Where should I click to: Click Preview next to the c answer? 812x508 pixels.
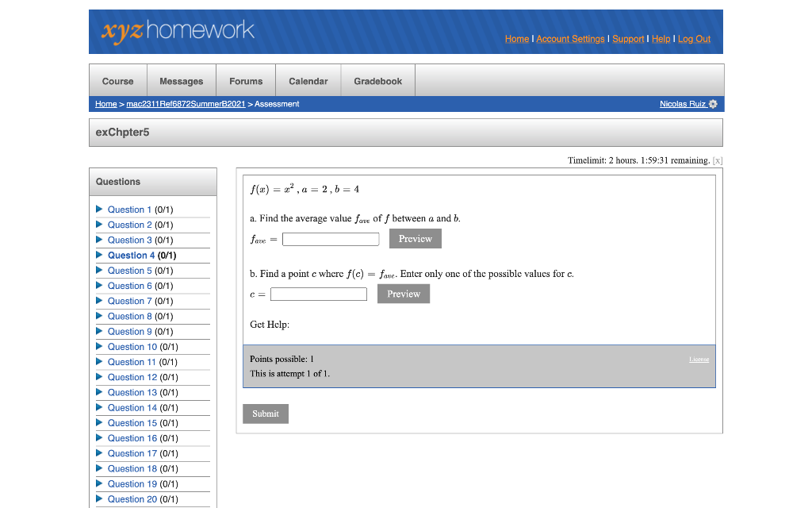pyautogui.click(x=403, y=294)
